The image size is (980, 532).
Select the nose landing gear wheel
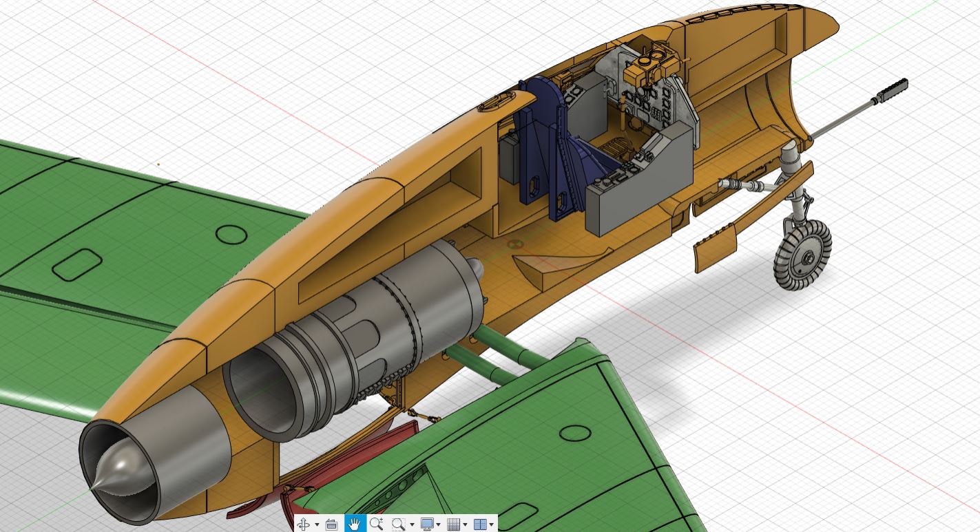pos(802,256)
